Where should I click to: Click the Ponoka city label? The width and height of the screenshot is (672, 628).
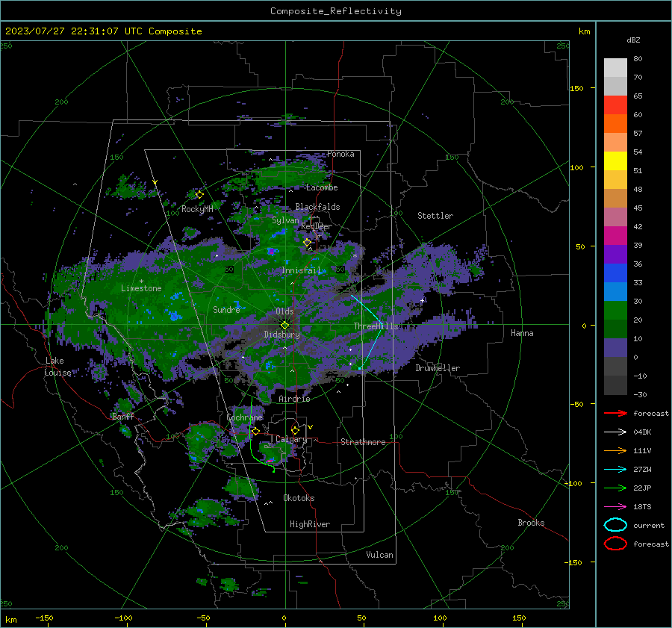point(340,154)
